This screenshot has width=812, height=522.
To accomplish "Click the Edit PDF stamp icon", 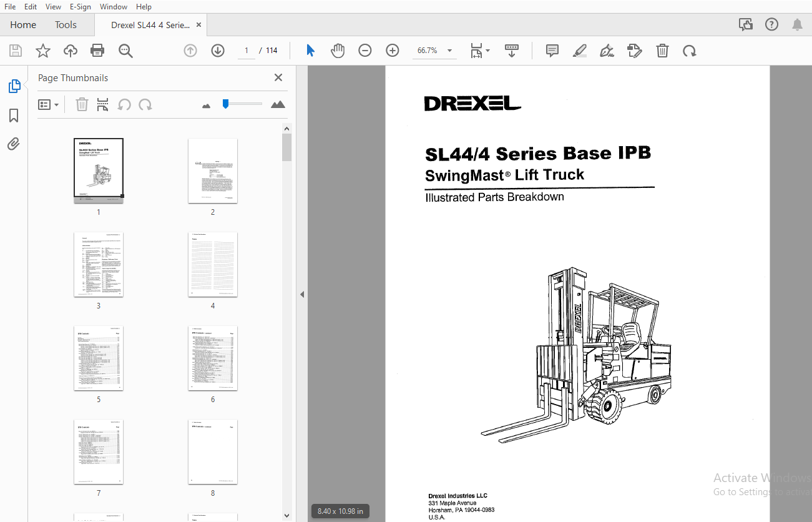I will coord(634,51).
